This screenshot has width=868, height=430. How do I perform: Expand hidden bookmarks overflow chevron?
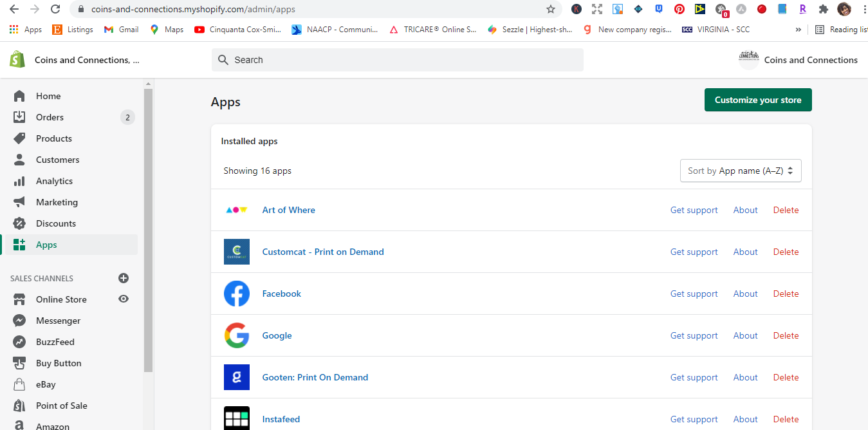click(x=799, y=30)
